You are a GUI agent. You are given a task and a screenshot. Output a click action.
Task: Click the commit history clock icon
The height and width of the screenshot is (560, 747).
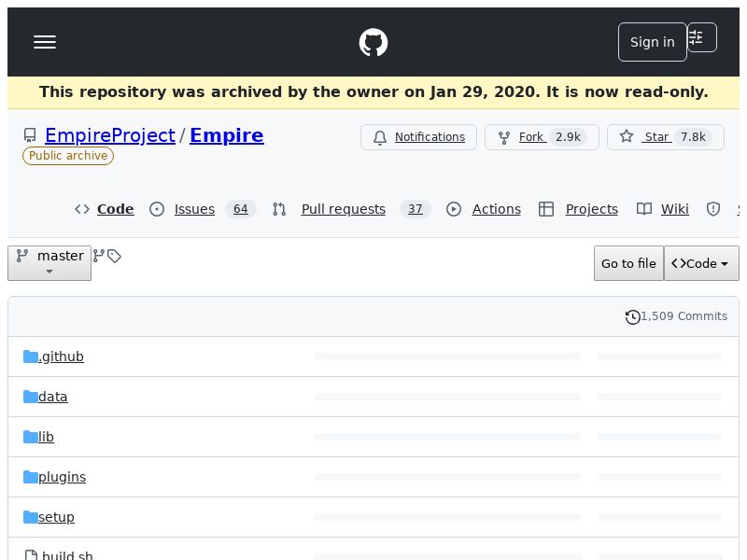pos(632,317)
